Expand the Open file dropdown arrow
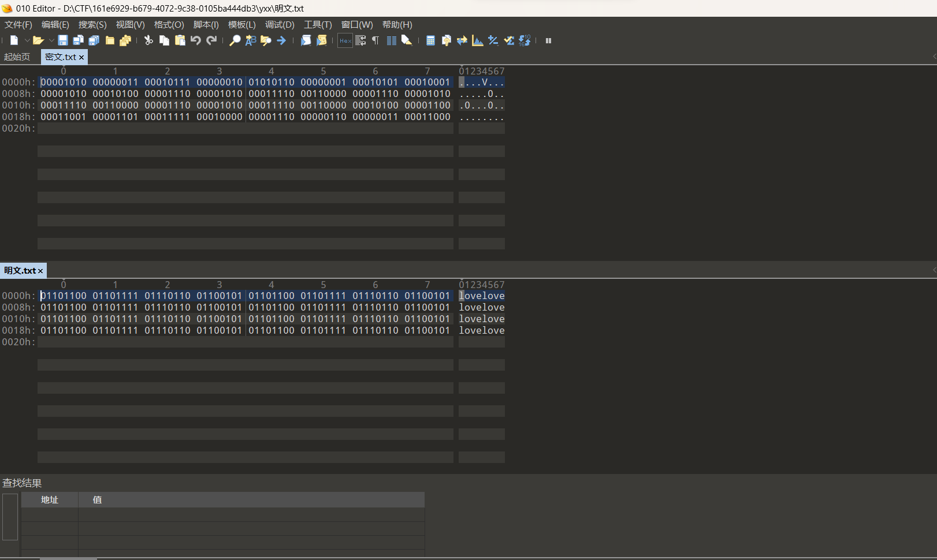This screenshot has width=937, height=560. click(x=51, y=40)
